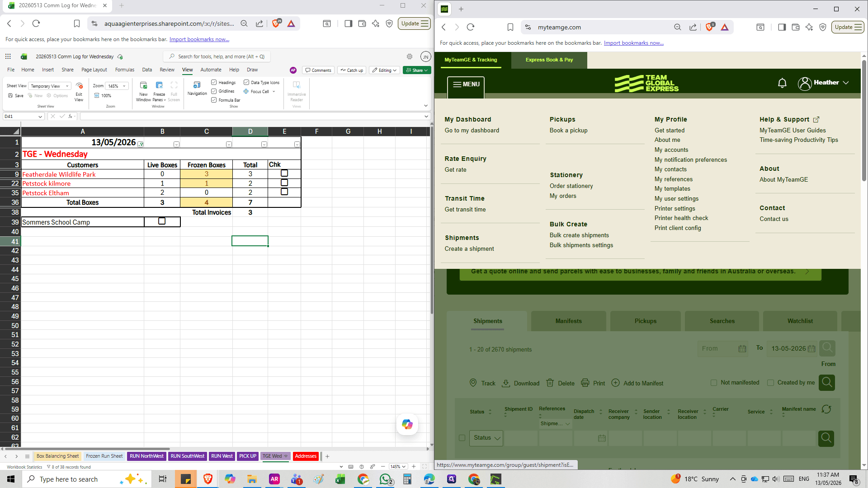Open WhatsApp from the Windows taskbar
The height and width of the screenshot is (488, 868).
click(386, 479)
